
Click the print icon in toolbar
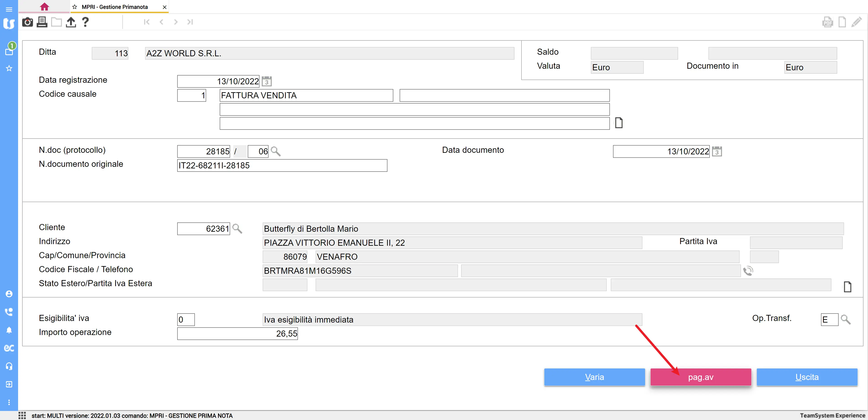pyautogui.click(x=42, y=22)
